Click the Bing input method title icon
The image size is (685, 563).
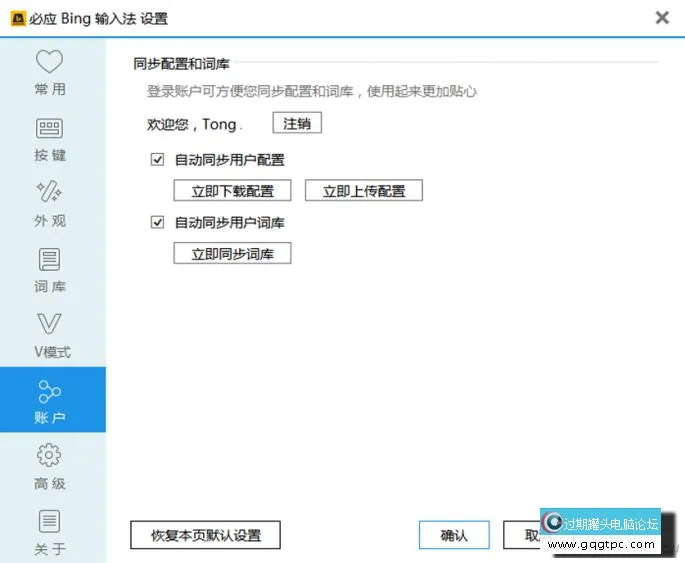coord(18,19)
